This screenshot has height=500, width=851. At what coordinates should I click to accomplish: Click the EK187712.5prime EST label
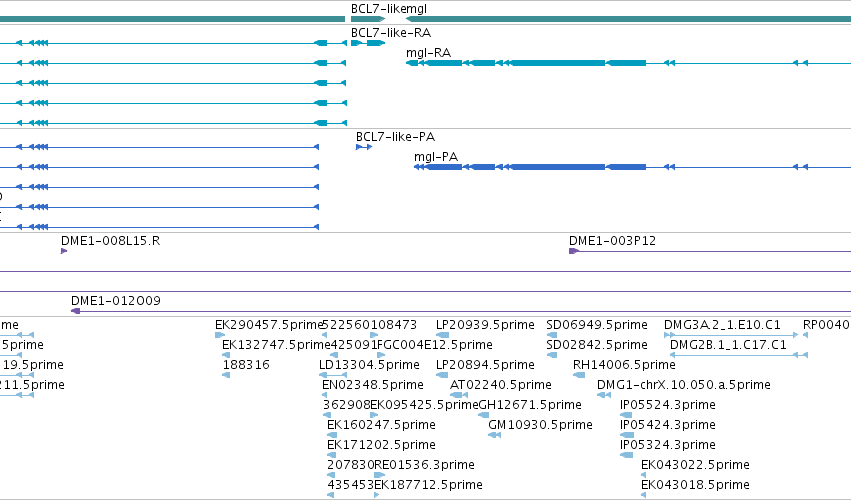click(x=428, y=485)
